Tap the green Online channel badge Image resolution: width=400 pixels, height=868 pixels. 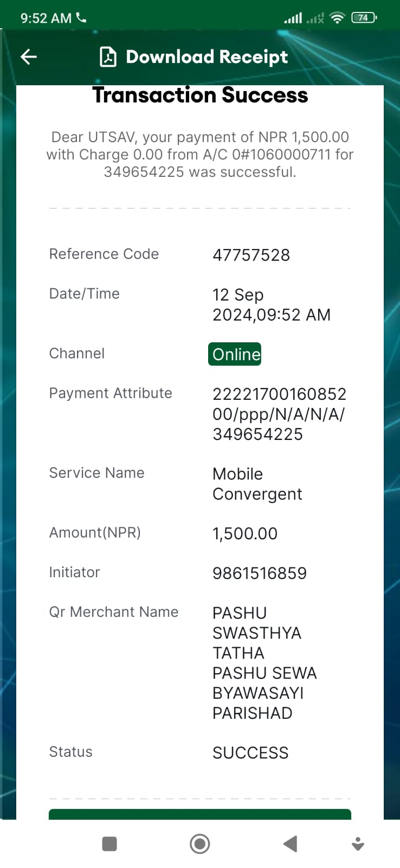point(235,354)
